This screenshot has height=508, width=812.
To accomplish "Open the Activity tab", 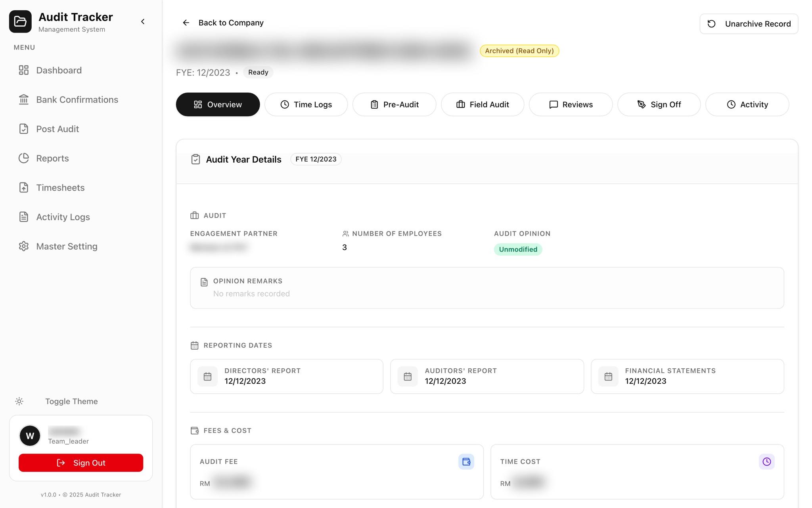I will (x=747, y=104).
